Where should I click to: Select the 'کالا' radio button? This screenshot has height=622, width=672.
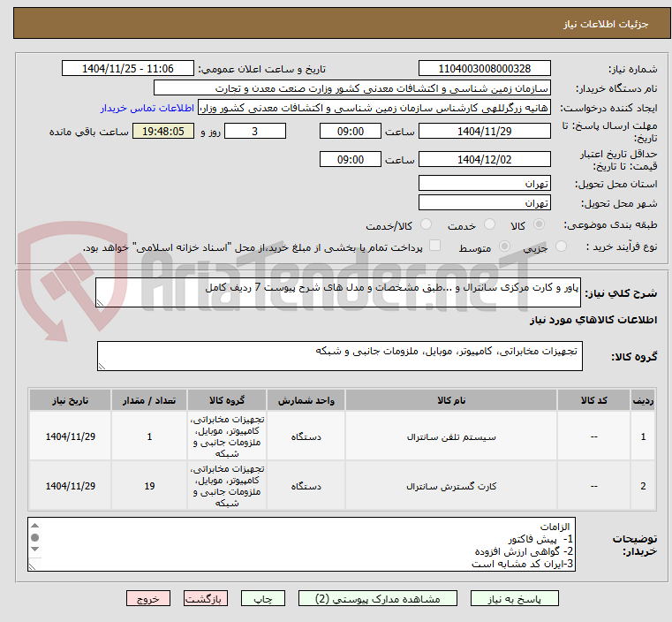(x=539, y=224)
